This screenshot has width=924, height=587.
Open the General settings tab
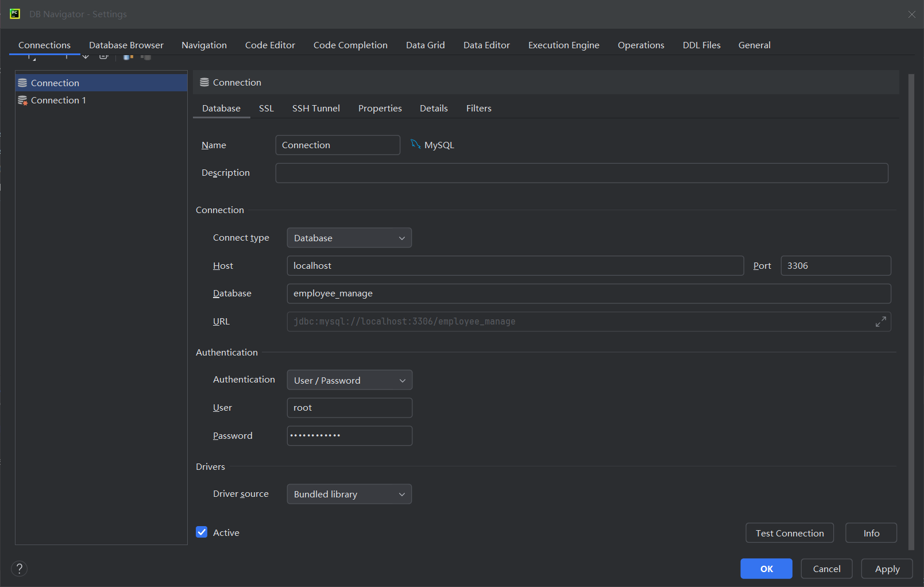coord(755,45)
